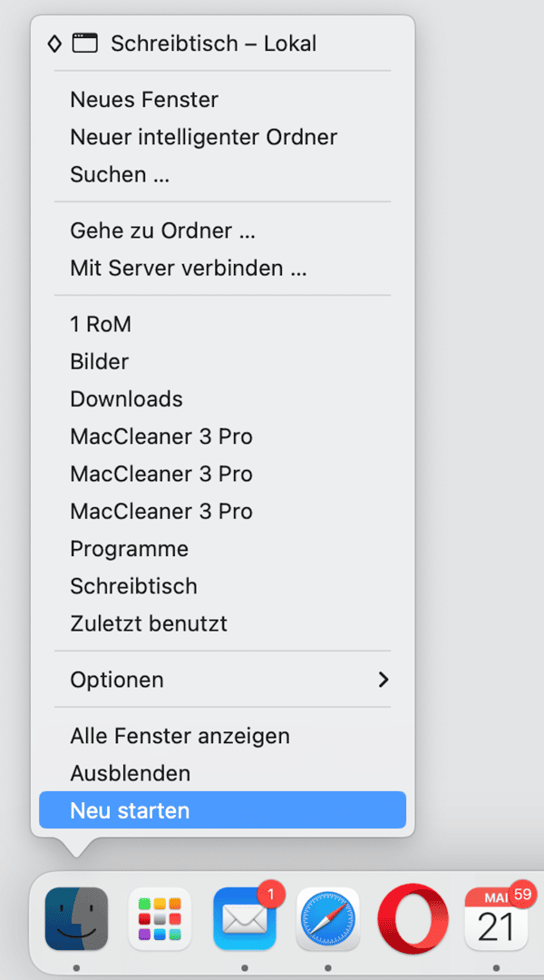
Task: Choose Ausblenden to hide Finder
Action: point(131,773)
